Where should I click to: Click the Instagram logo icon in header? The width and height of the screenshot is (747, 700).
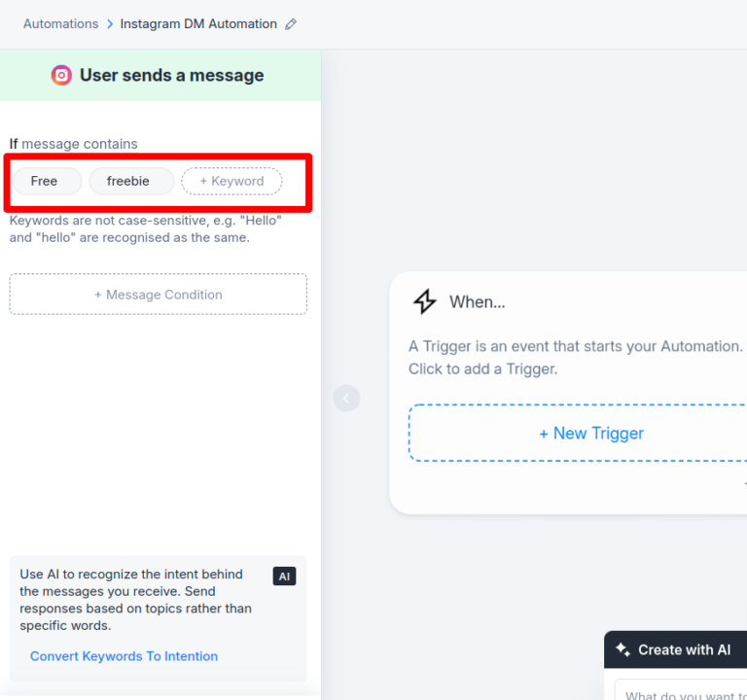click(61, 75)
